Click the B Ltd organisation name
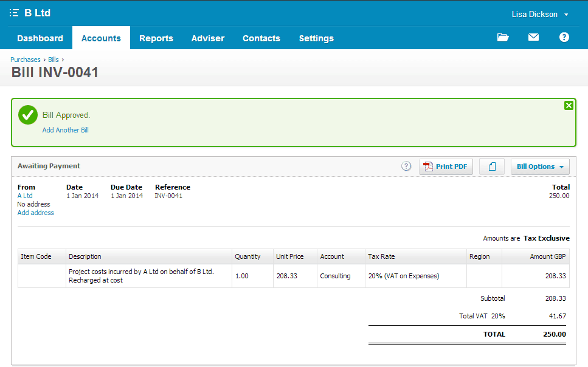This screenshot has height=367, width=588. (x=38, y=13)
